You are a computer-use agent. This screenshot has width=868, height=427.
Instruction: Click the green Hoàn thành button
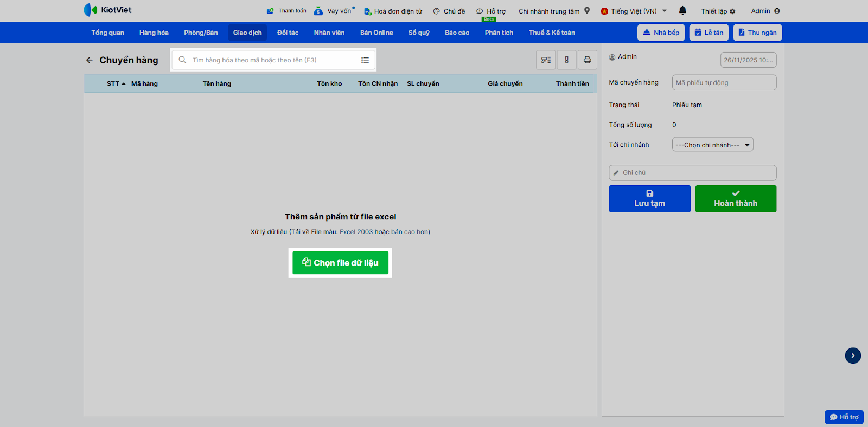coord(736,199)
